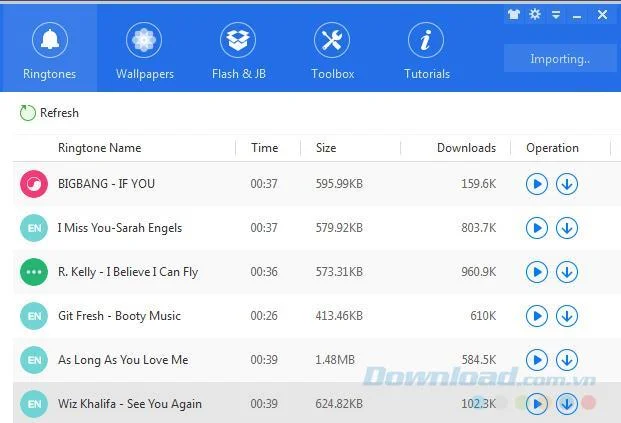Click the Operation column header
Viewport: 621px width, 423px height.
552,148
